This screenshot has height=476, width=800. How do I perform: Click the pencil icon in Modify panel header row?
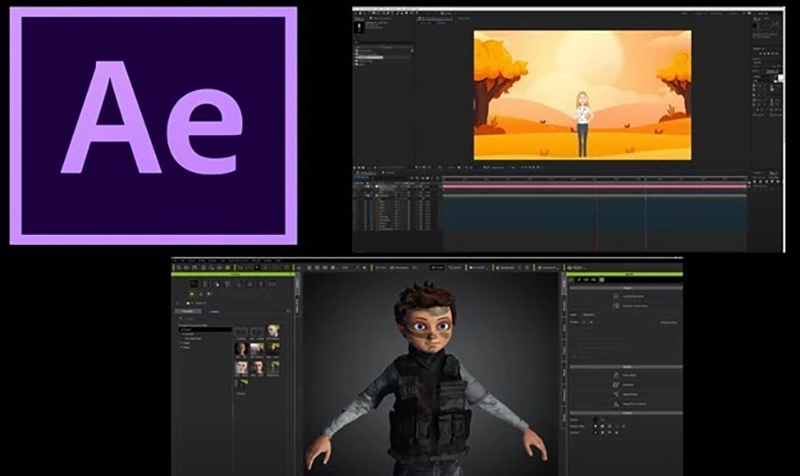[x=579, y=280]
